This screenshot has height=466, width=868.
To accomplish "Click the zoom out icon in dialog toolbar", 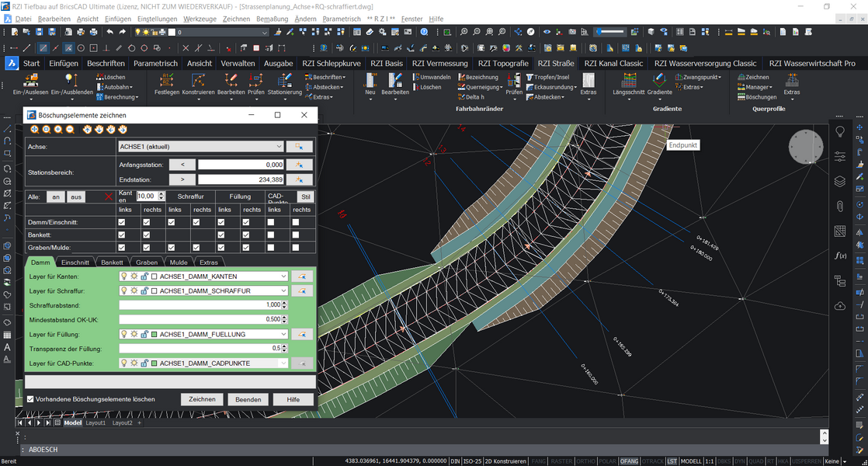I will 70,130.
